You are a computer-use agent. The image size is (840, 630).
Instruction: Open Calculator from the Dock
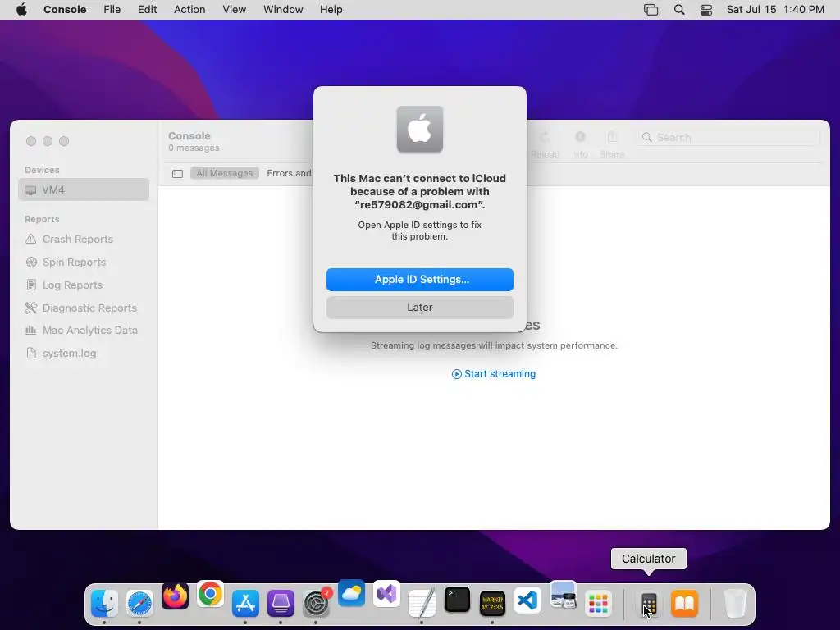tap(649, 604)
